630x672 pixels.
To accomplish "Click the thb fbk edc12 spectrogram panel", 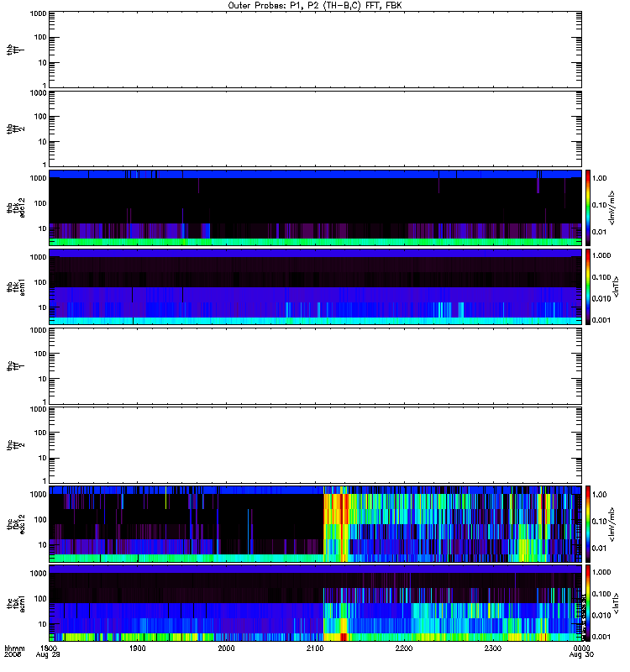I will pos(315,207).
